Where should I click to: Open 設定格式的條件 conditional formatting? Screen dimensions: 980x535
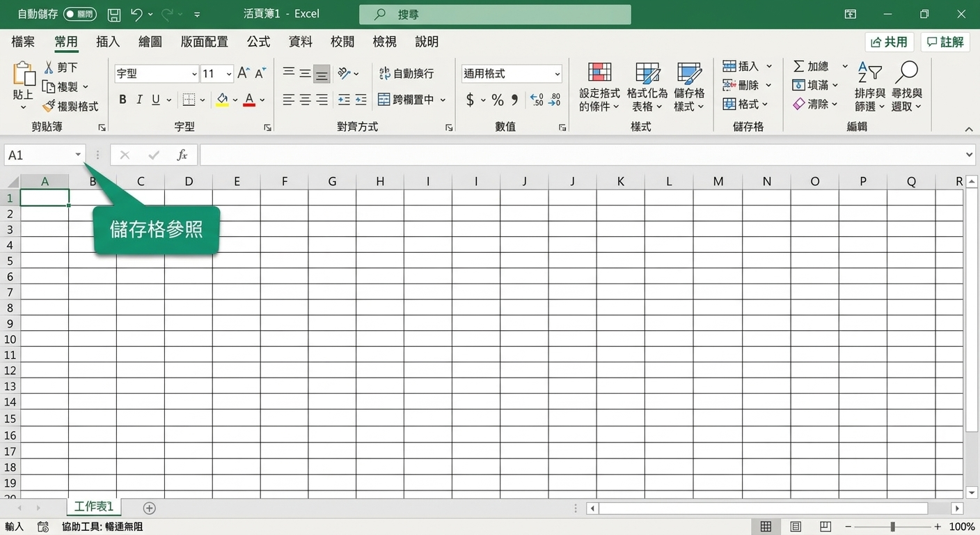pos(599,87)
